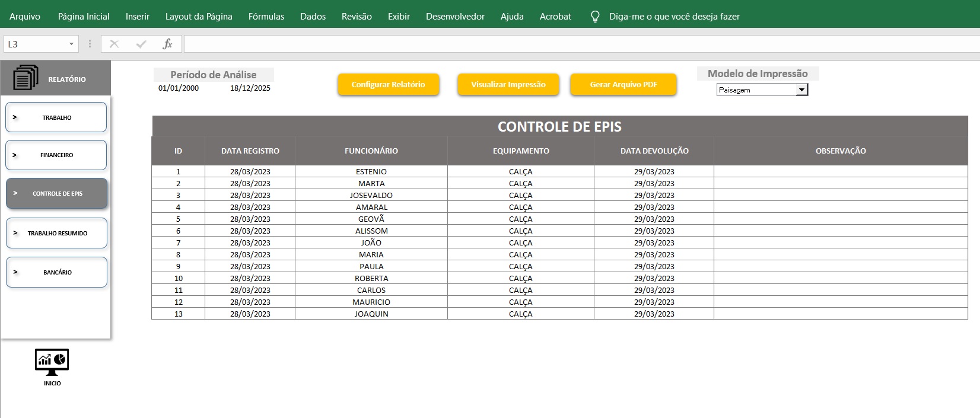The width and height of the screenshot is (980, 418).
Task: Switch to the Dados tab
Action: 313,17
